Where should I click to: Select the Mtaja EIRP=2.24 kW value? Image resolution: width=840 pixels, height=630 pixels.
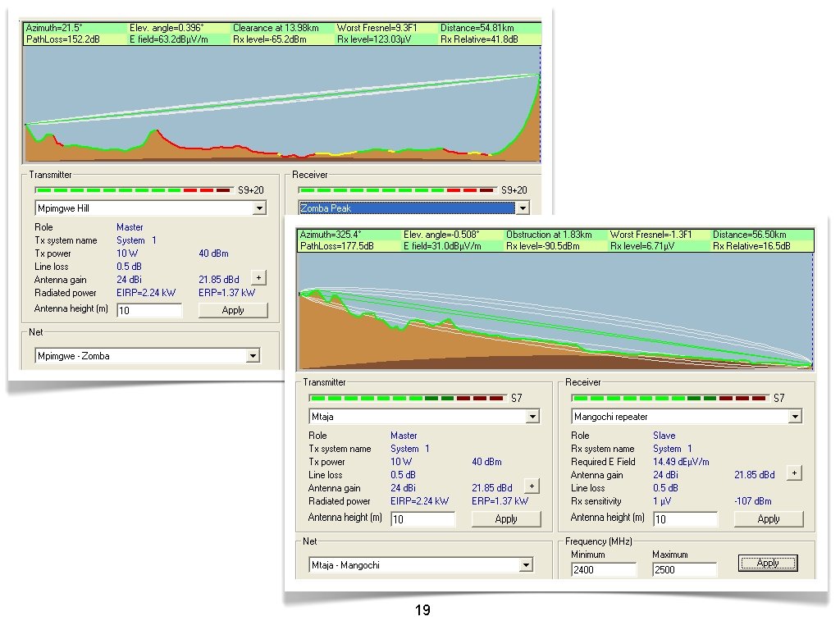(419, 501)
